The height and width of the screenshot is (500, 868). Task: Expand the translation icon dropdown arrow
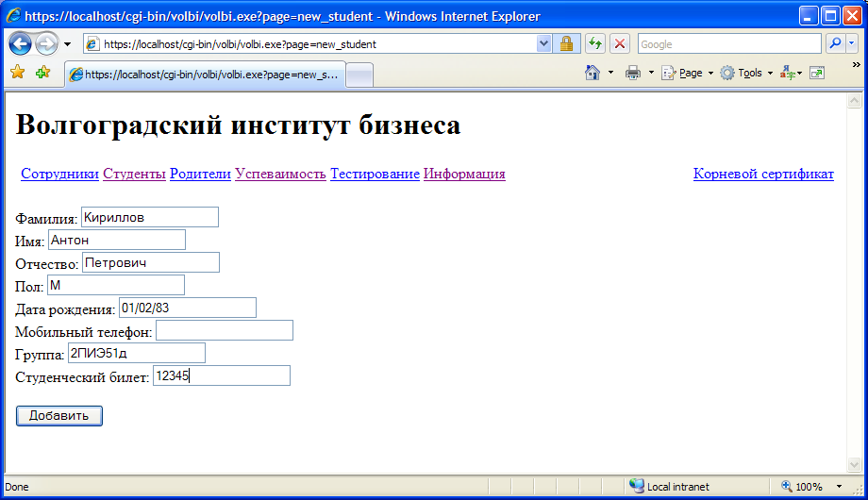pyautogui.click(x=799, y=73)
